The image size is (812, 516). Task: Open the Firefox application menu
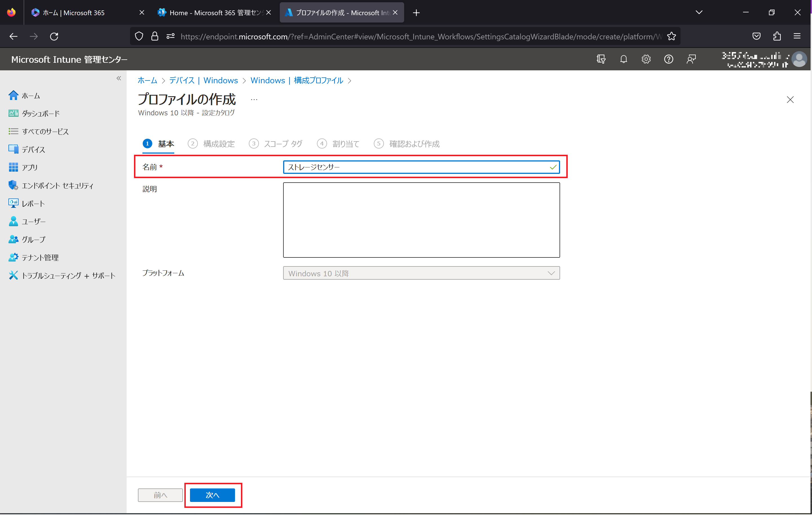pos(797,36)
